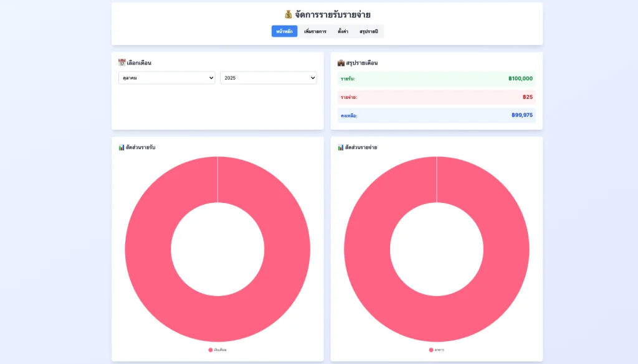Switch to the หน้าหลัก tab
The image size is (638, 364).
284,31
